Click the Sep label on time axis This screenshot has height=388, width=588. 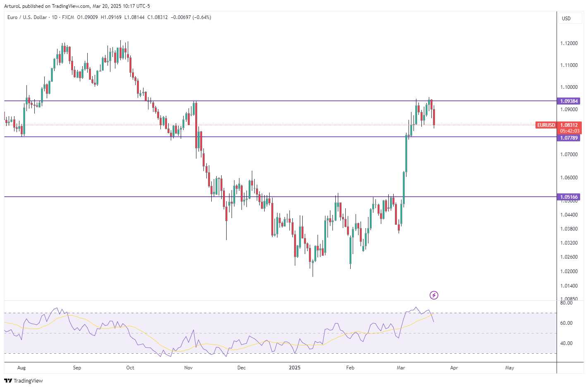coord(77,368)
